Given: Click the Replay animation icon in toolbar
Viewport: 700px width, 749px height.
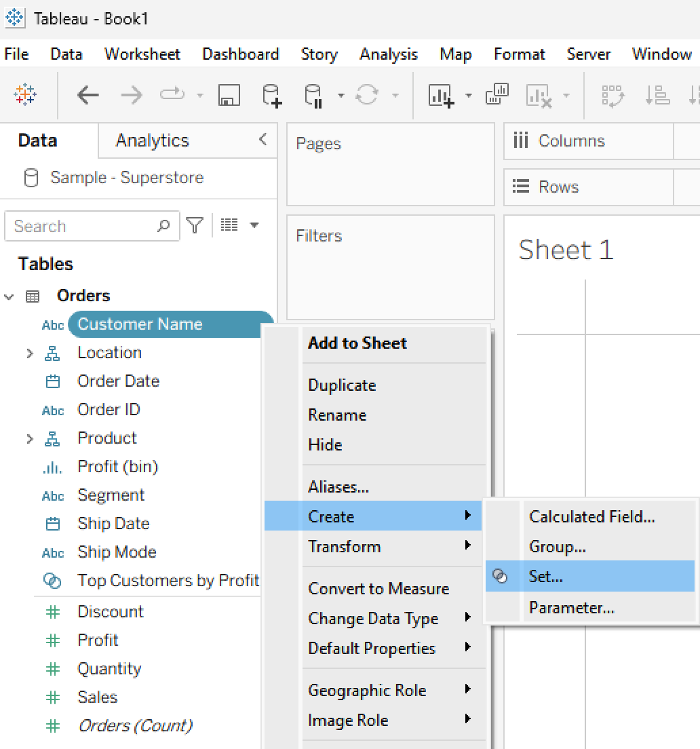Looking at the screenshot, I should pos(172,94).
